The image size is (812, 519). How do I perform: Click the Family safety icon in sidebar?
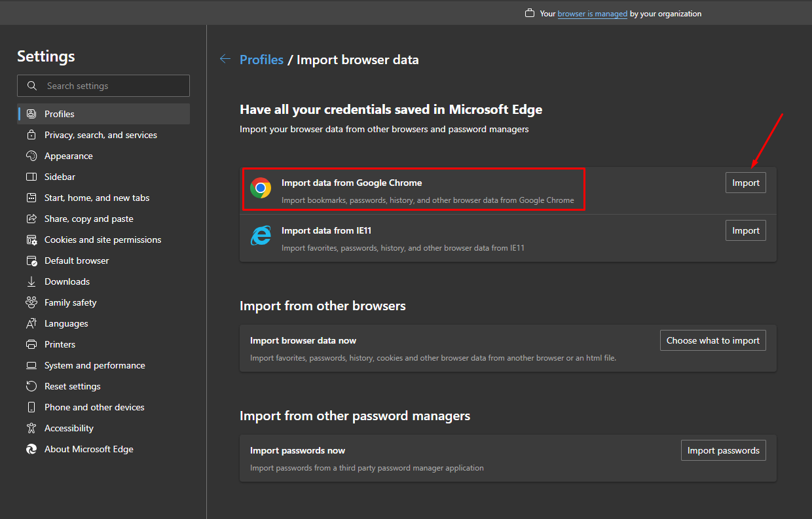31,302
